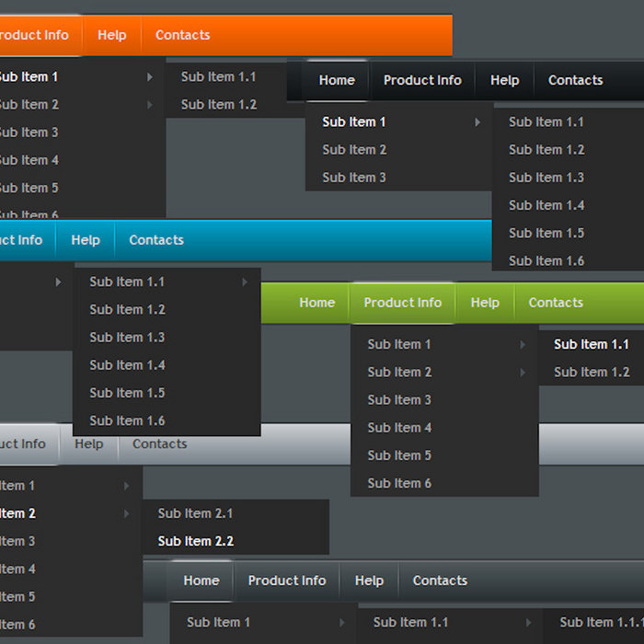The width and height of the screenshot is (644, 644).
Task: Open Contacts in the blue menu bar
Action: pyautogui.click(x=156, y=240)
